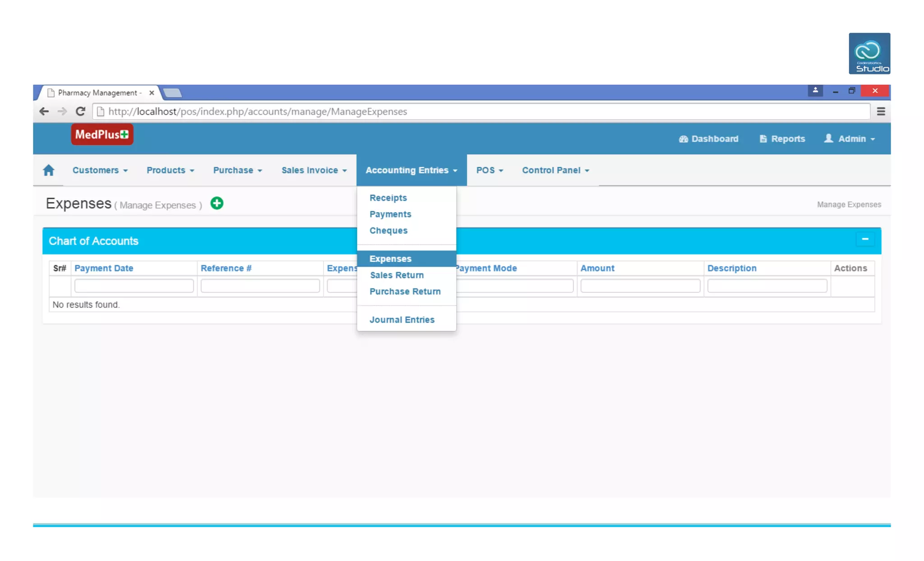Select Purchase Return menu entry
The image size is (924, 561).
pos(405,292)
